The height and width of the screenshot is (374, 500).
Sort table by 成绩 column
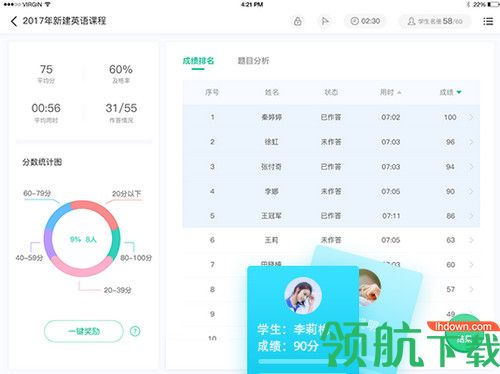click(x=450, y=92)
